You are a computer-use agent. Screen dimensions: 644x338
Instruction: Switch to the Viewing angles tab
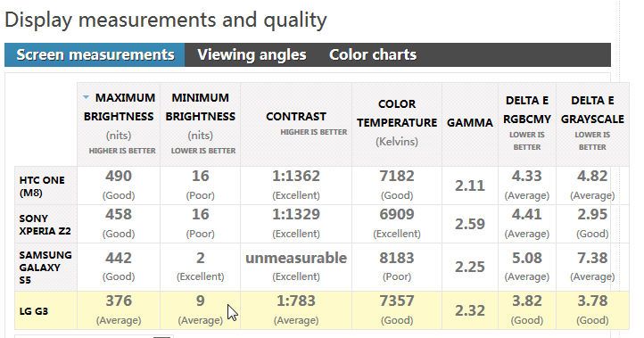pos(252,54)
